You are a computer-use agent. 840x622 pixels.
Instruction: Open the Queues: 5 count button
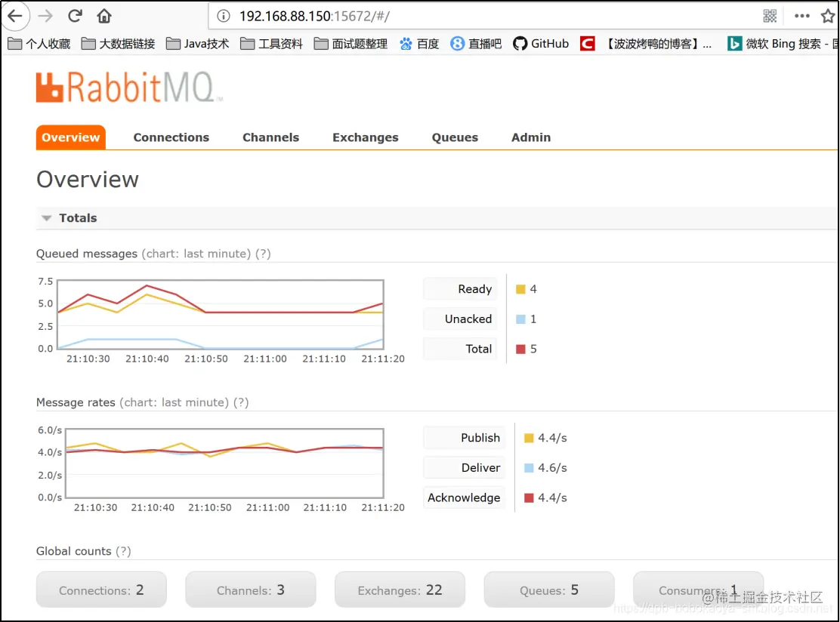(549, 590)
